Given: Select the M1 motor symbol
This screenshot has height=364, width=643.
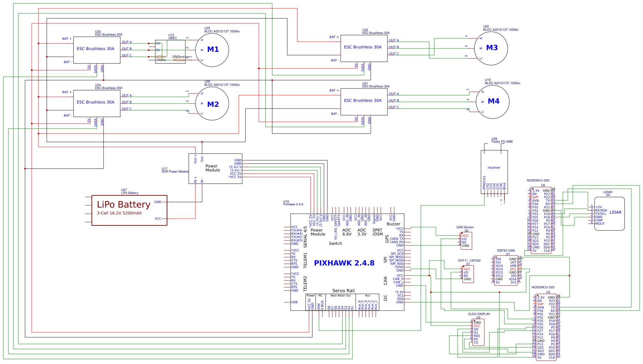Looking at the screenshot, I should point(212,50).
